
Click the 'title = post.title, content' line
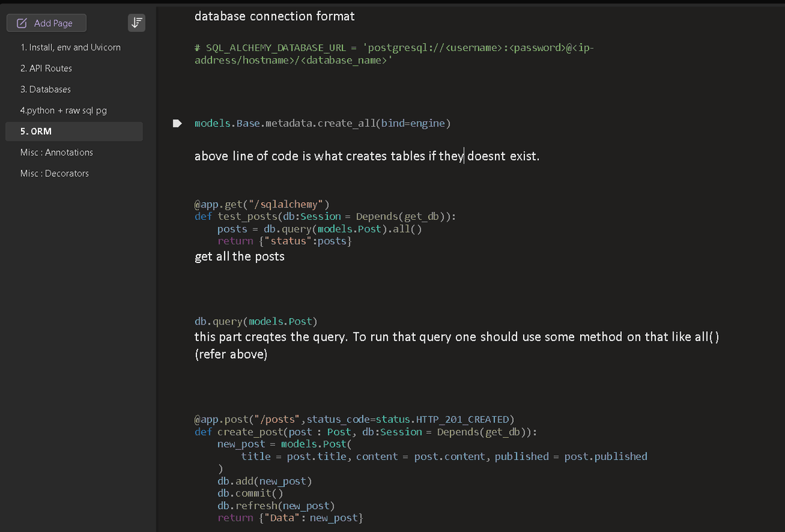point(444,457)
